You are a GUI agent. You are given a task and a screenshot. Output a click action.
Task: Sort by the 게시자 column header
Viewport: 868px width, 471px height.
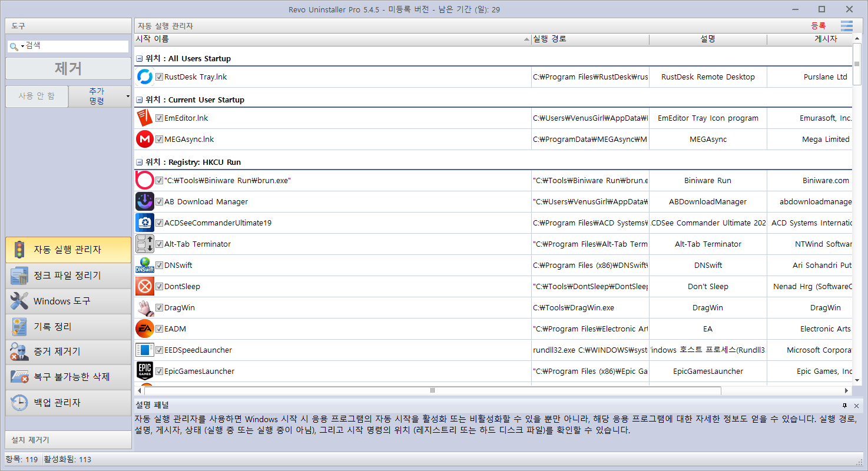tap(810, 39)
